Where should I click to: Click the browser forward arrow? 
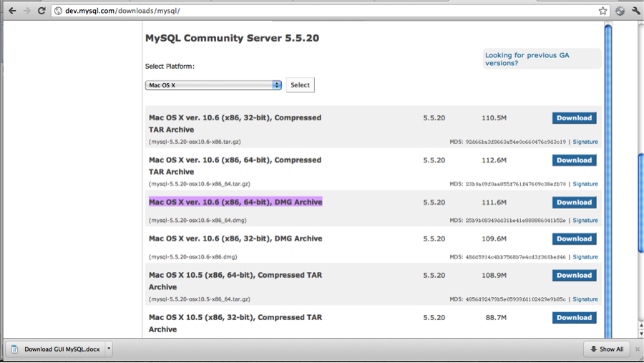26,11
